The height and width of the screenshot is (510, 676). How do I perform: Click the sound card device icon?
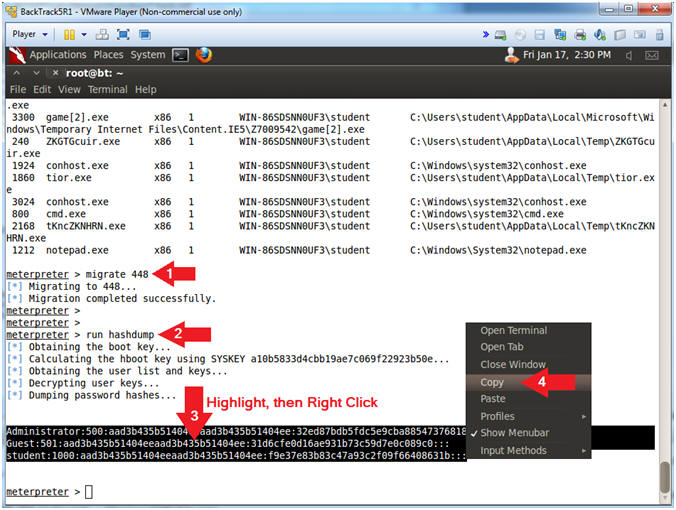(x=600, y=35)
